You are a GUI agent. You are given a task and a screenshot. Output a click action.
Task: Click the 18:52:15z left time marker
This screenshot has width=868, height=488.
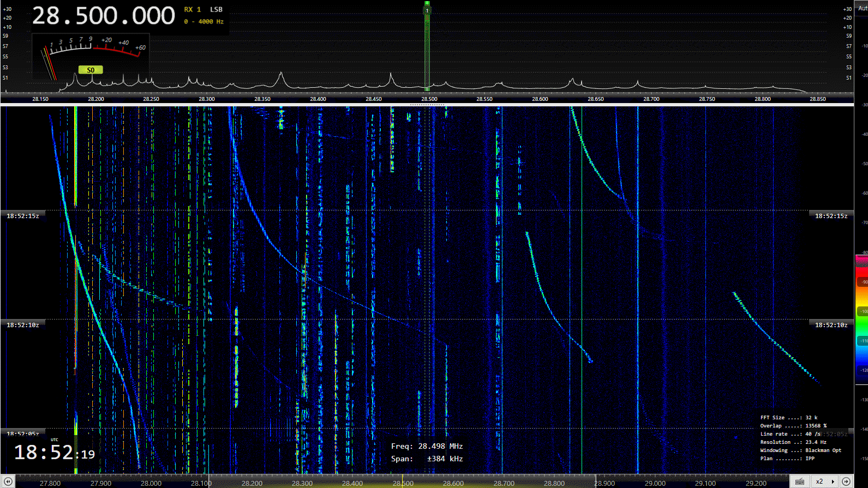tap(23, 216)
